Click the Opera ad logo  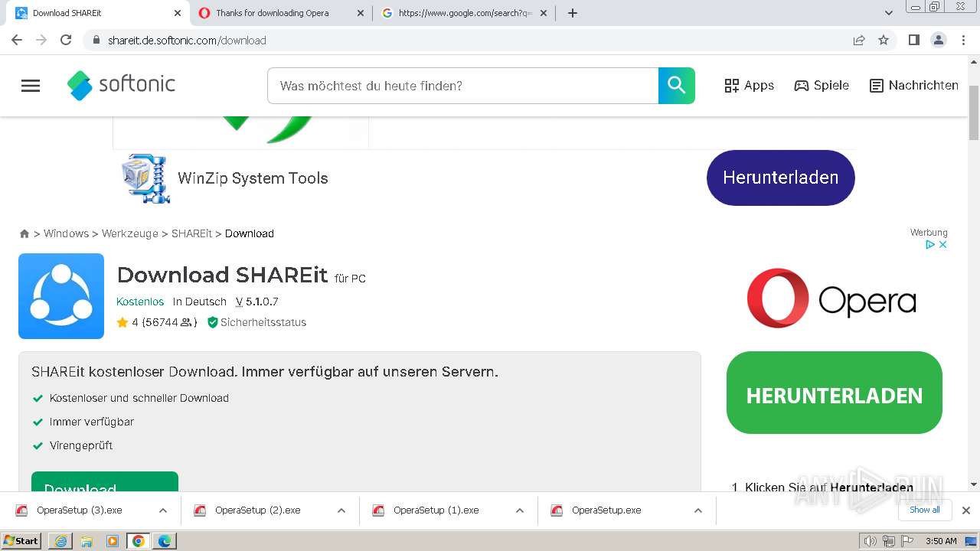tap(831, 298)
